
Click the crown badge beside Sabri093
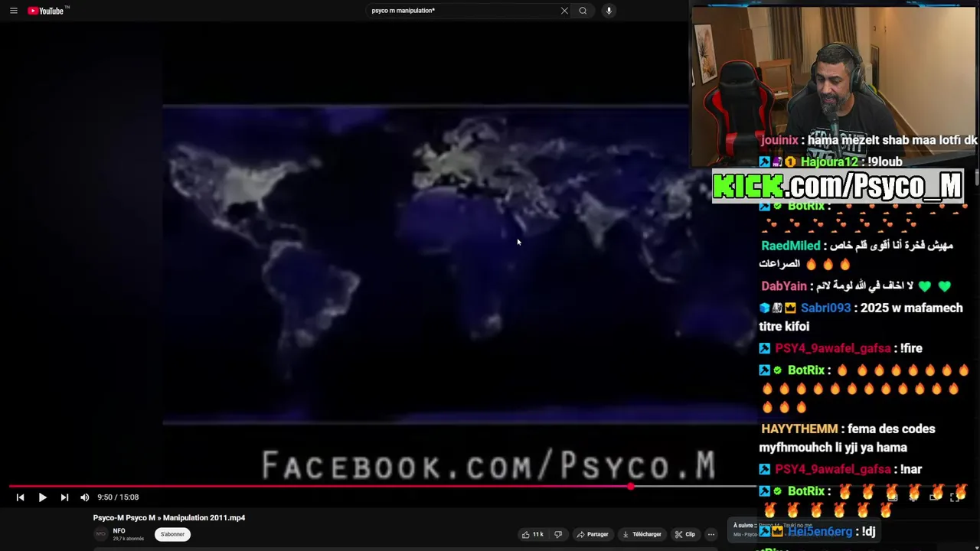[x=790, y=308]
